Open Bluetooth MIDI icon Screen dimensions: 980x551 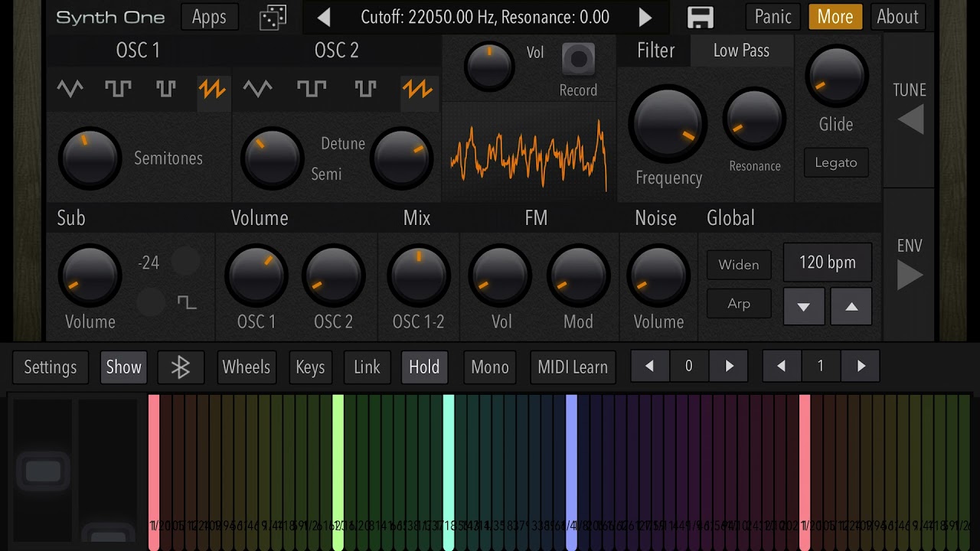click(x=180, y=367)
